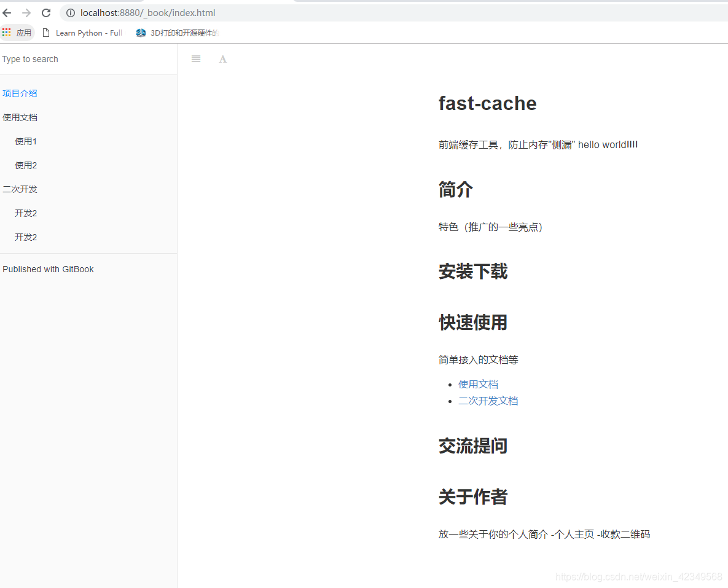The height and width of the screenshot is (588, 728).
Task: Open font settings letter A icon
Action: tap(223, 59)
